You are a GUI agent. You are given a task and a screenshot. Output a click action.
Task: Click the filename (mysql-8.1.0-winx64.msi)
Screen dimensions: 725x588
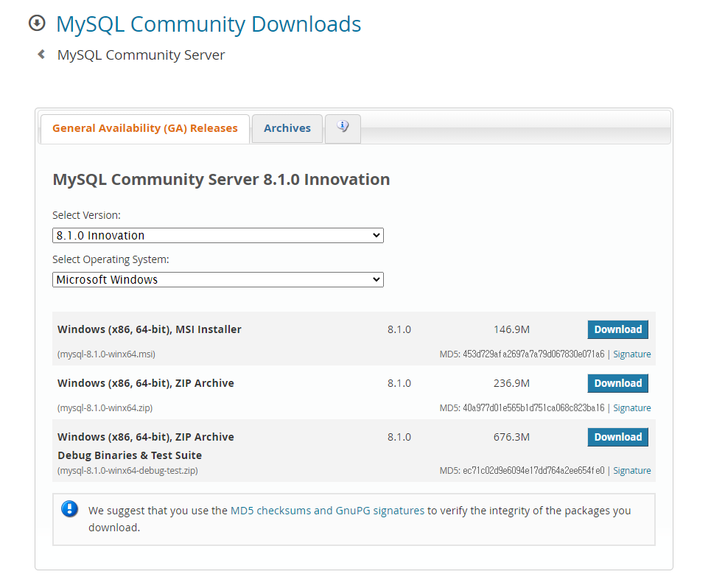pos(106,354)
